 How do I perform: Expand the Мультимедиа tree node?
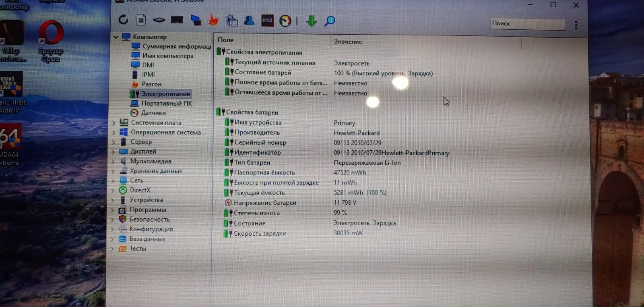tap(114, 162)
